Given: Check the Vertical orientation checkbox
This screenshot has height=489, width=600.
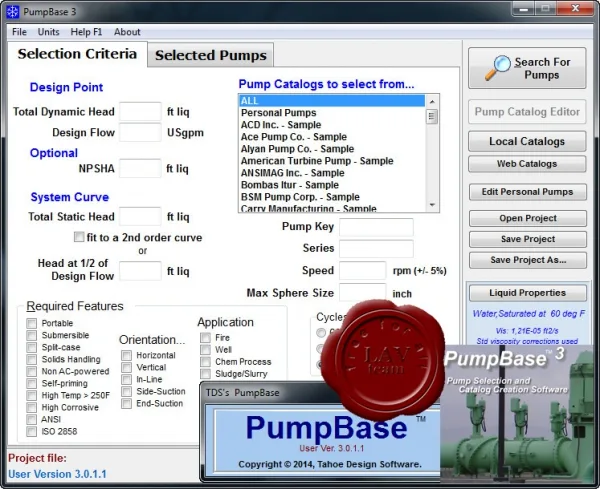Looking at the screenshot, I should point(126,367).
